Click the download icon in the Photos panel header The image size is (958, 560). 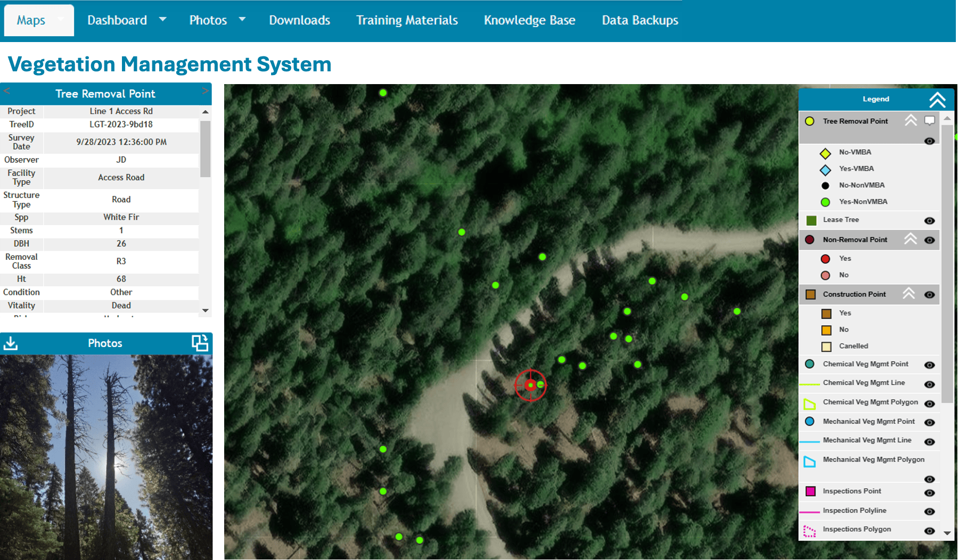(x=11, y=343)
